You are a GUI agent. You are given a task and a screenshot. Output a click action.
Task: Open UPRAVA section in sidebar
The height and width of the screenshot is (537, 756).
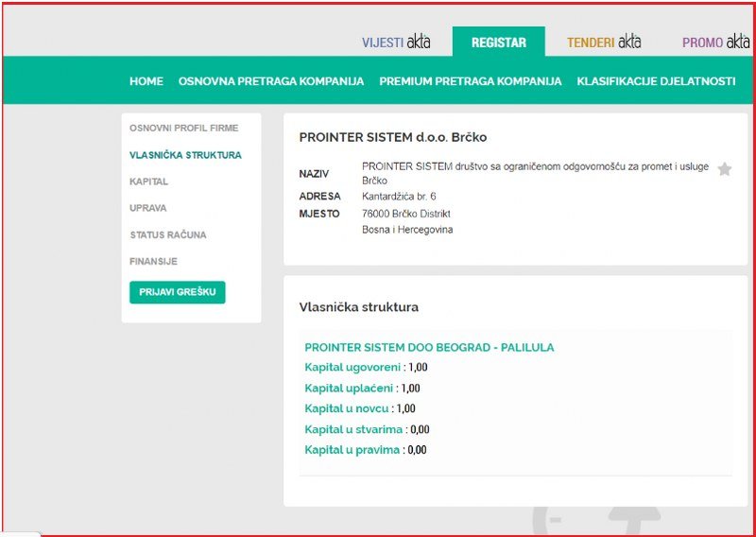click(148, 208)
